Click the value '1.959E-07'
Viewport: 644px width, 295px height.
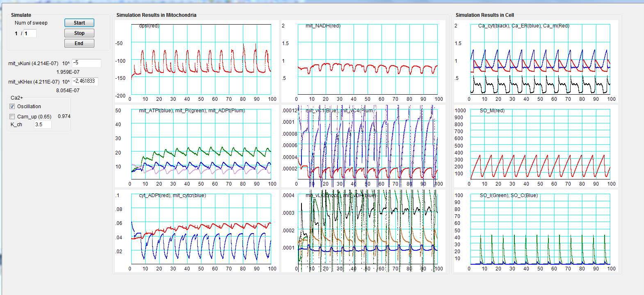click(x=68, y=72)
